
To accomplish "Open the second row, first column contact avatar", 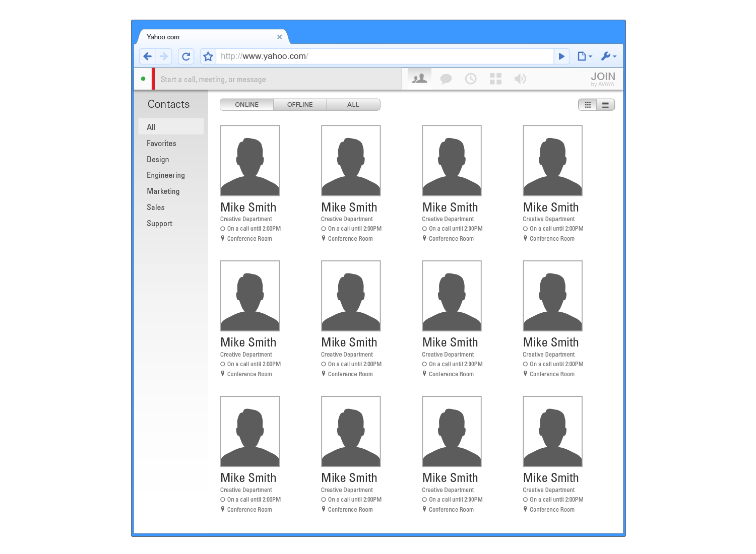I will coord(250,296).
